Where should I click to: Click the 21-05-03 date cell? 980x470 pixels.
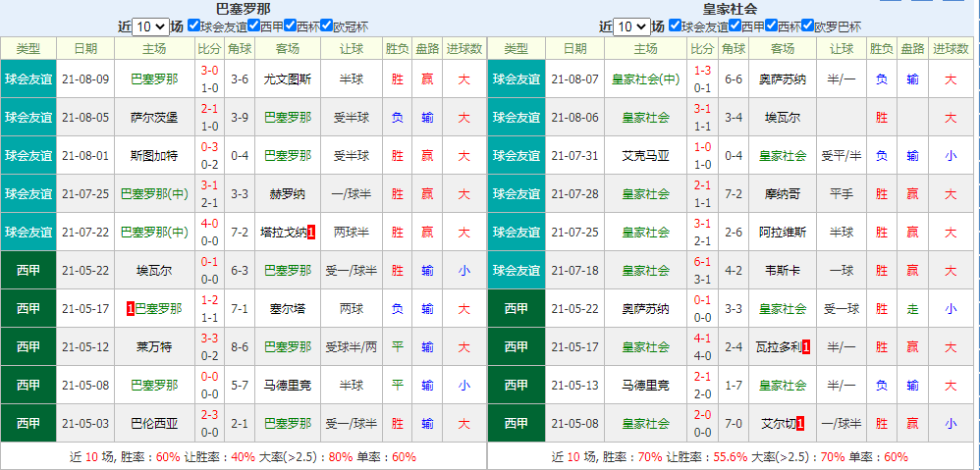(x=85, y=424)
